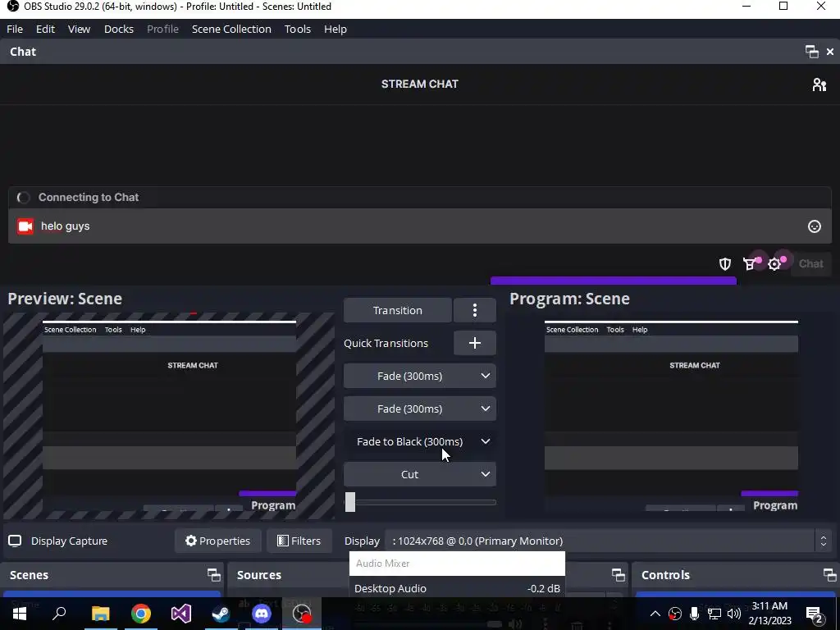Open the Docks menu
The height and width of the screenshot is (630, 840).
click(118, 29)
